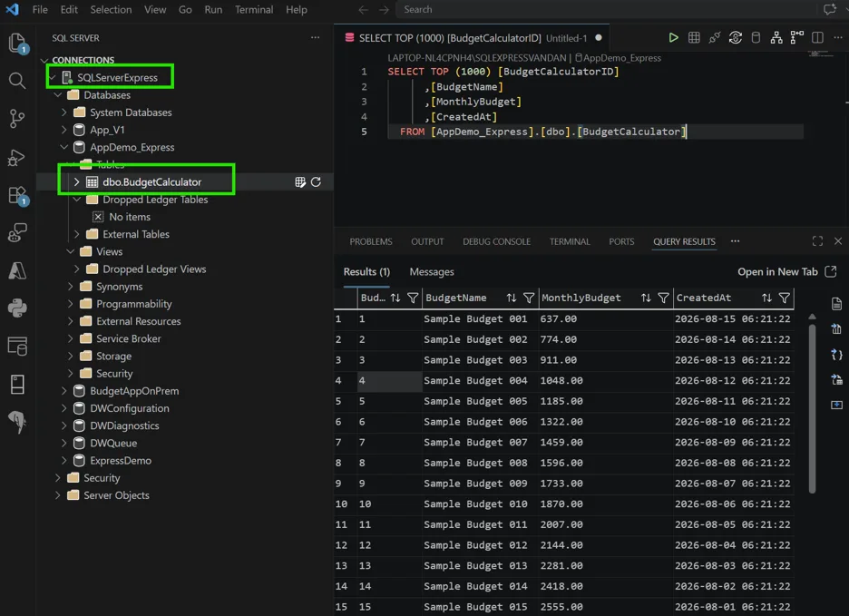Viewport: 849px width, 616px height.
Task: Collapse the Views folder
Action: (x=71, y=251)
